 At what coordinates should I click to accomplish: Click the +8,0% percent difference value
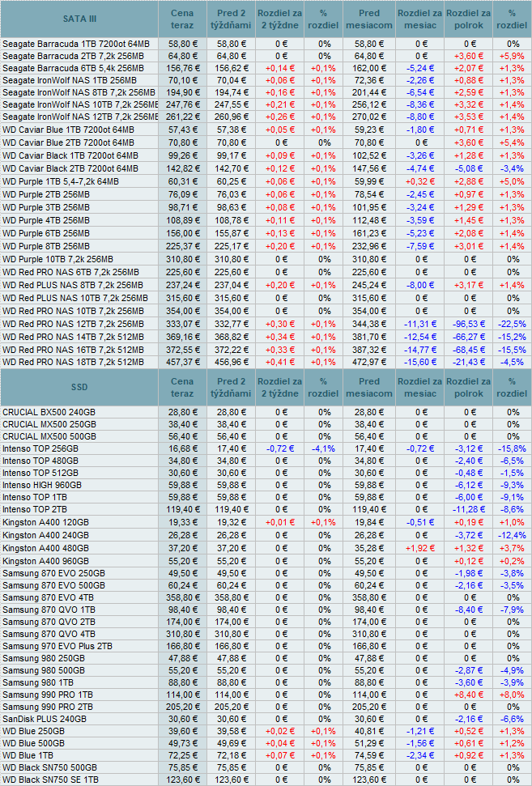pyautogui.click(x=512, y=695)
